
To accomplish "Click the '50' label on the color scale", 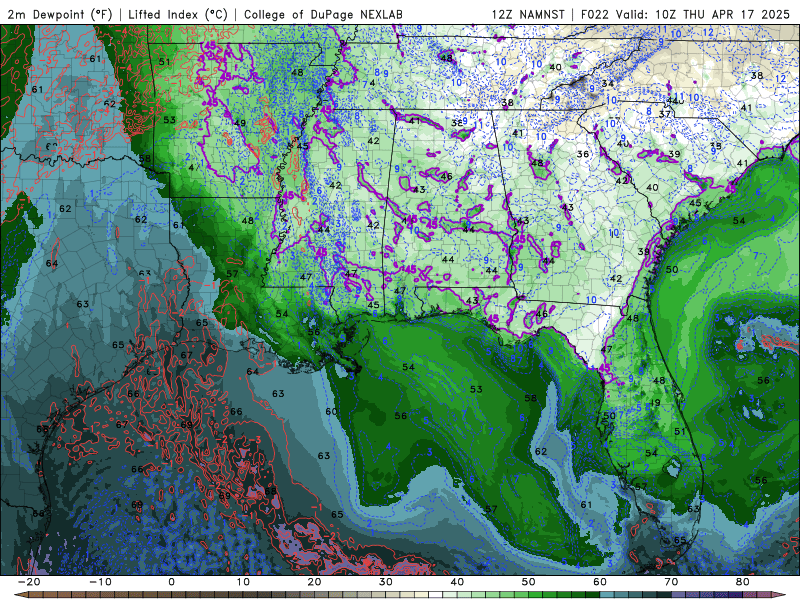I will 529,582.
